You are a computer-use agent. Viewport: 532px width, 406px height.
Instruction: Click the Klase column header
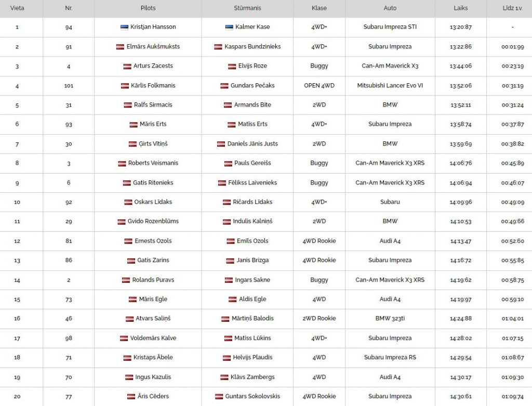pos(319,8)
